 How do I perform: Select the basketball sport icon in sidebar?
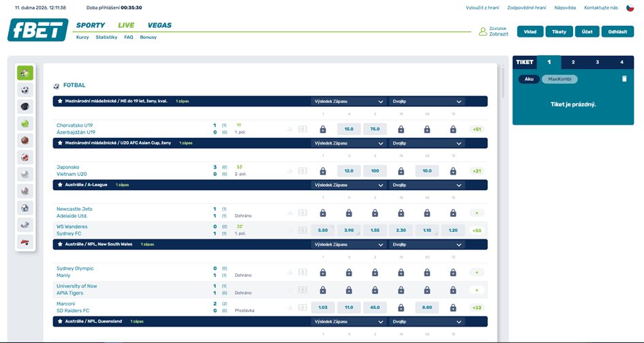pyautogui.click(x=25, y=140)
